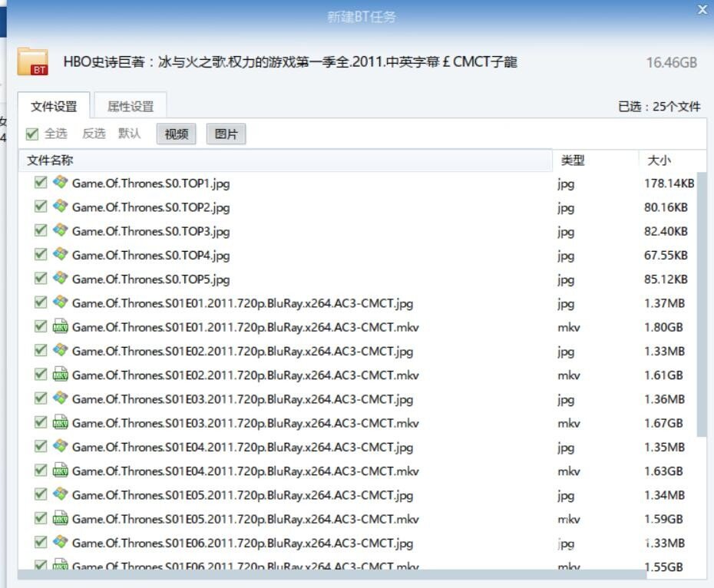714x588 pixels.
Task: Click the 1.37MB size value
Action: tap(664, 303)
